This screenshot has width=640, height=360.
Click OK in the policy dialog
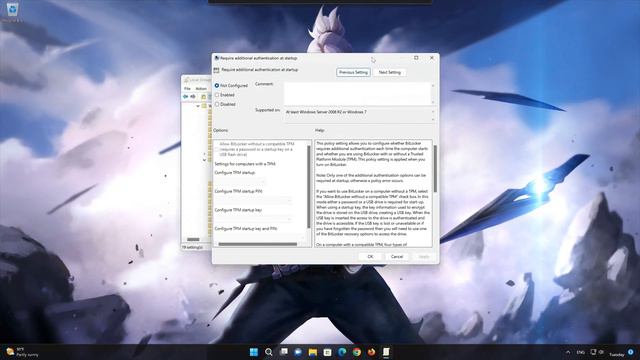point(370,257)
